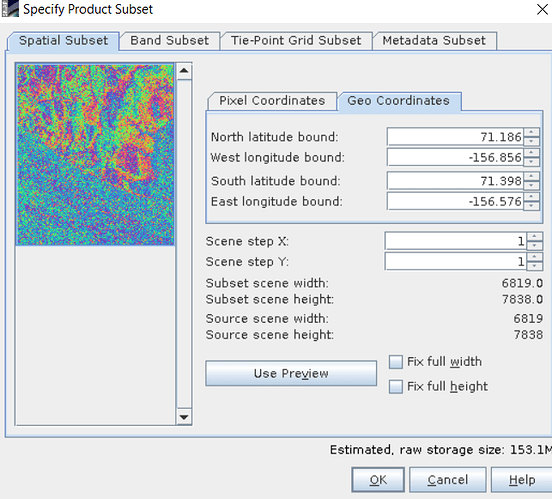Increase North latitude bound spinner up arrow
Viewport: 552px width, 499px height.
[x=532, y=132]
